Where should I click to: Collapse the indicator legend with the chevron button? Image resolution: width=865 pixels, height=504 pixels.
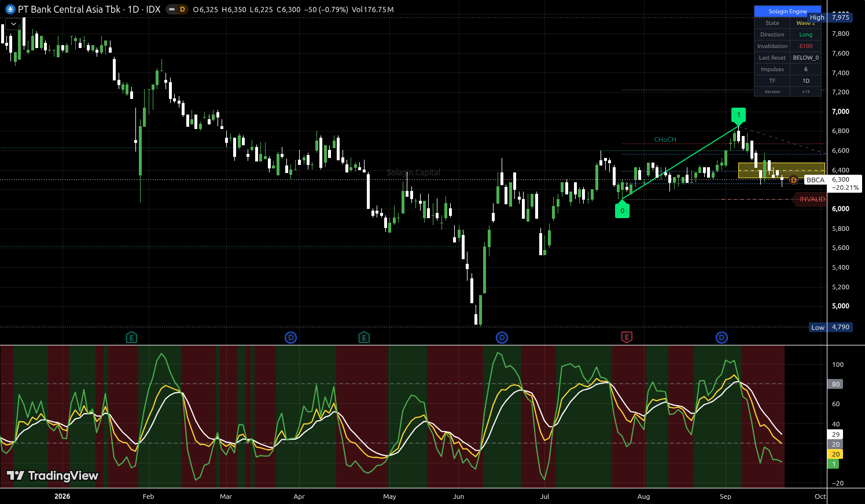point(13,24)
